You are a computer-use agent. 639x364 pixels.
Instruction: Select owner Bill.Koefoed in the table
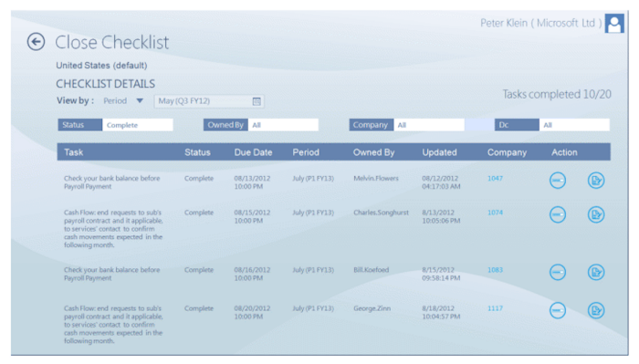pyautogui.click(x=371, y=270)
